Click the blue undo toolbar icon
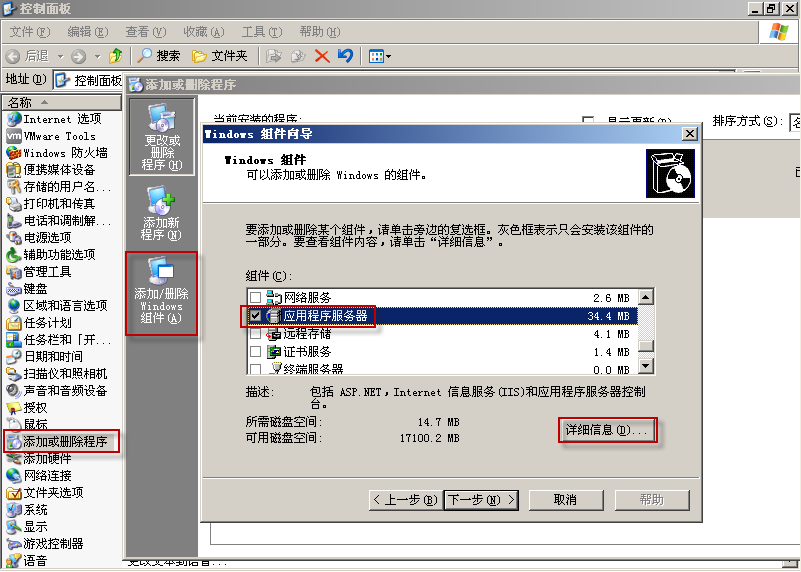 click(346, 56)
